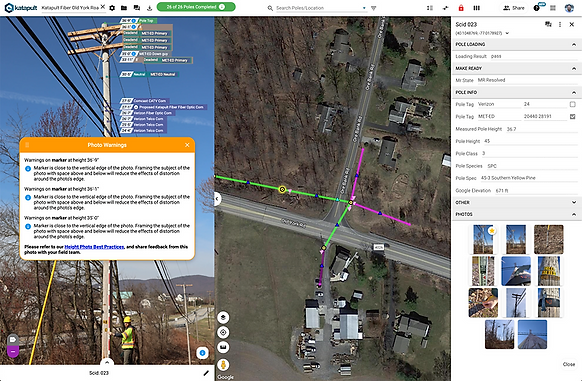Viewport: 582px width, 381px height.
Task: Toggle the red lock icon
Action: pyautogui.click(x=461, y=8)
